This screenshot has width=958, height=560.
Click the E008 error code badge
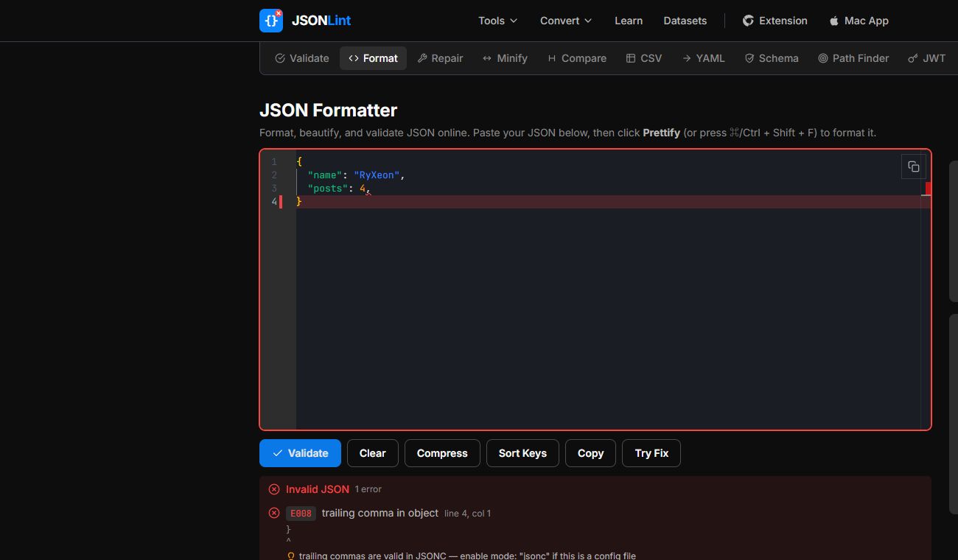point(301,514)
